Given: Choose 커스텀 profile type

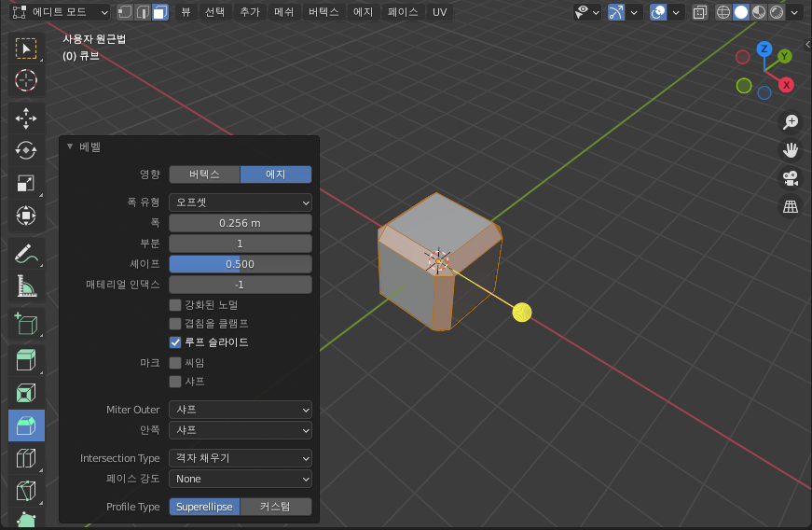Looking at the screenshot, I should 276,508.
